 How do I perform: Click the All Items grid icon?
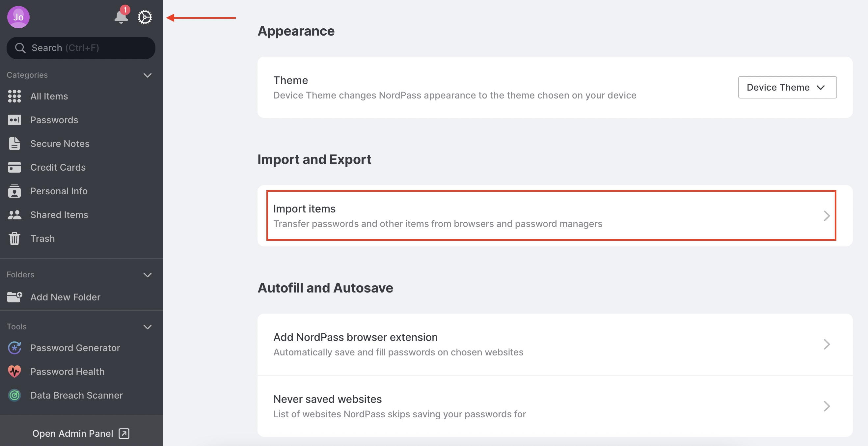pyautogui.click(x=14, y=96)
